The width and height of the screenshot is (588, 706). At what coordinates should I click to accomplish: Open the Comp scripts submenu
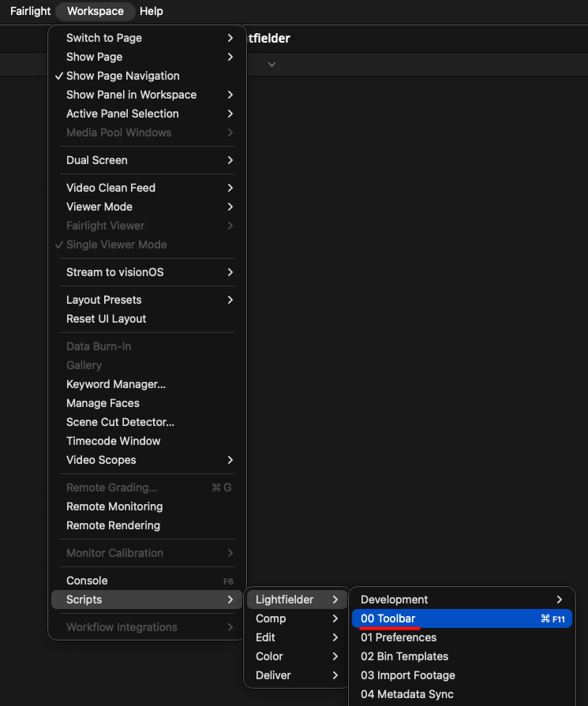[297, 618]
